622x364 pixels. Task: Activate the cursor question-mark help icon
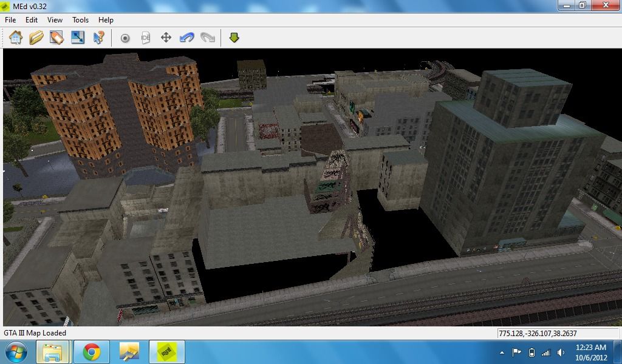[98, 38]
